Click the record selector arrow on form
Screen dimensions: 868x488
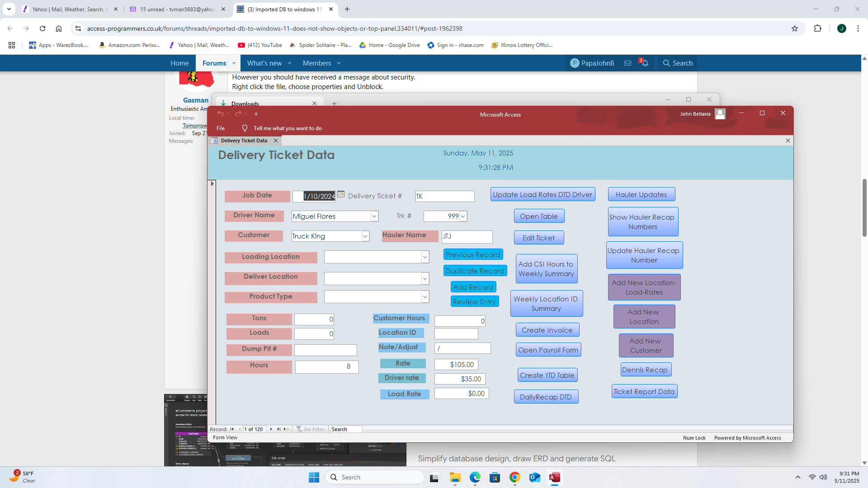[212, 183]
